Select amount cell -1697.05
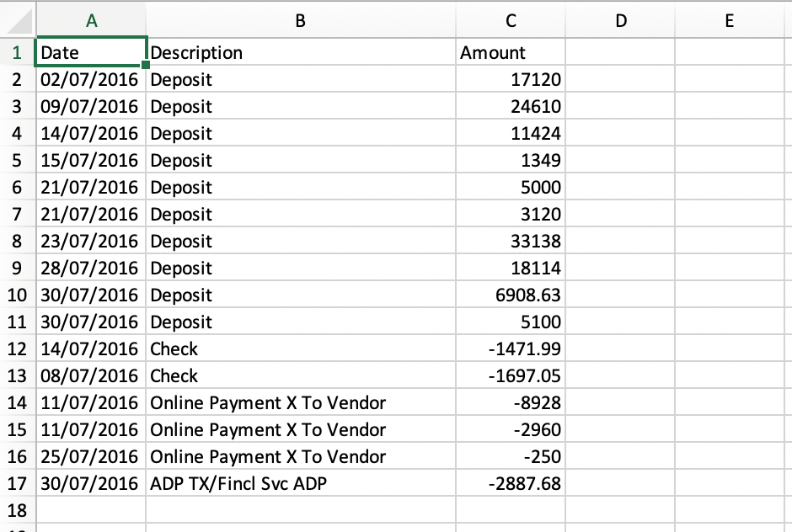This screenshot has width=792, height=532. click(511, 375)
